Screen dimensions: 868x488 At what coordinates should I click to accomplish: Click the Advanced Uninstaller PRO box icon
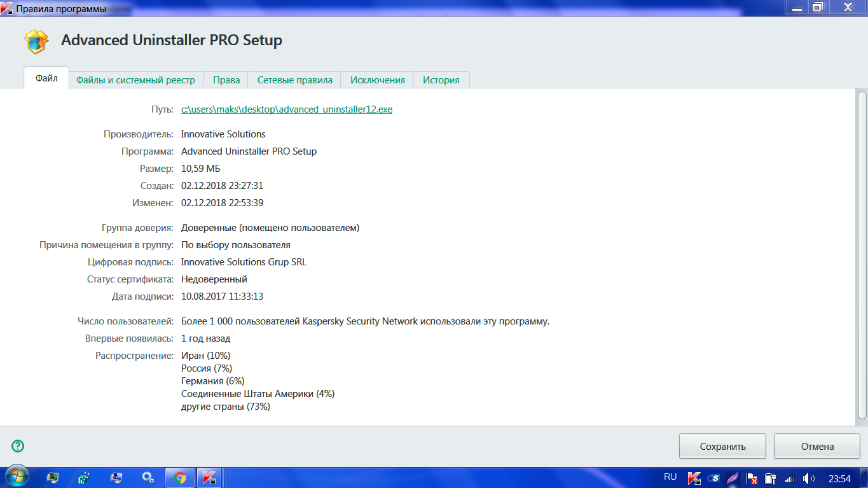point(36,41)
